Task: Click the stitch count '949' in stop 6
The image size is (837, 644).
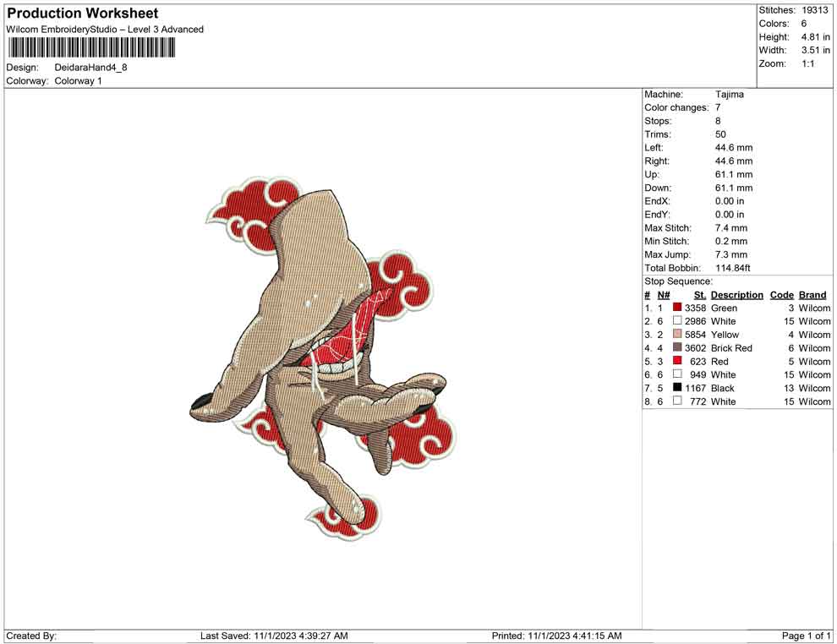Action: (698, 374)
